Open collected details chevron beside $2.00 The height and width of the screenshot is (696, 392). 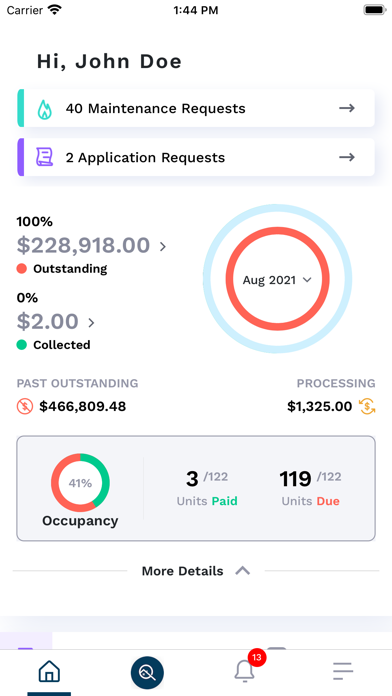(x=91, y=323)
